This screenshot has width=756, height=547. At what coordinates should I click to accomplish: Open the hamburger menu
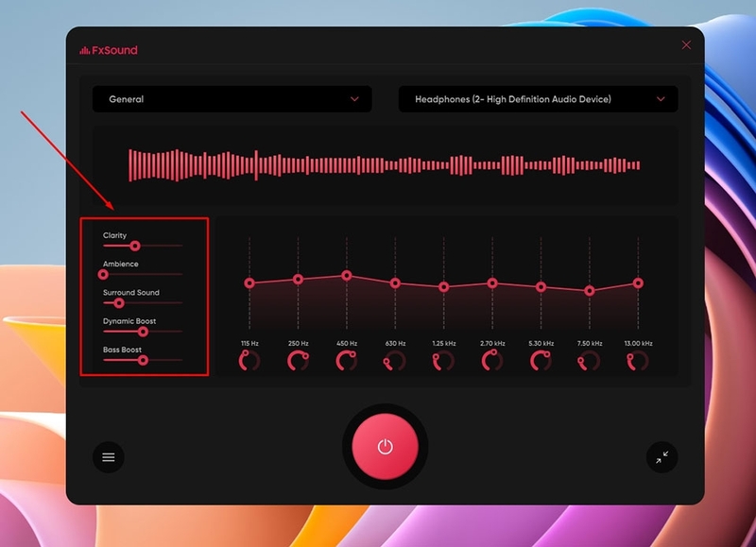(x=109, y=457)
